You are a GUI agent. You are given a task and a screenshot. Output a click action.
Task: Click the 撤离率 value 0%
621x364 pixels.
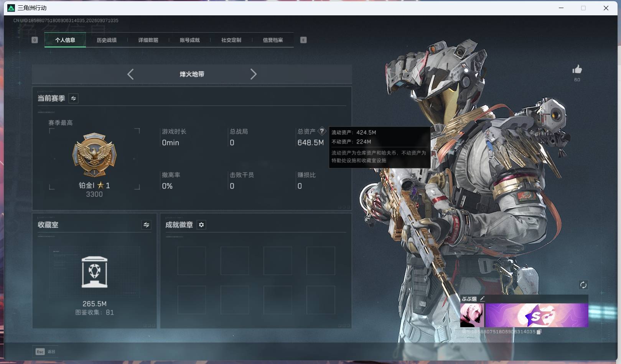coord(167,186)
